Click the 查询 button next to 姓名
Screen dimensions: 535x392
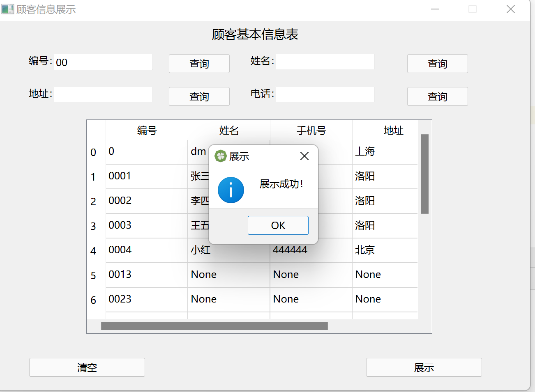(x=437, y=64)
